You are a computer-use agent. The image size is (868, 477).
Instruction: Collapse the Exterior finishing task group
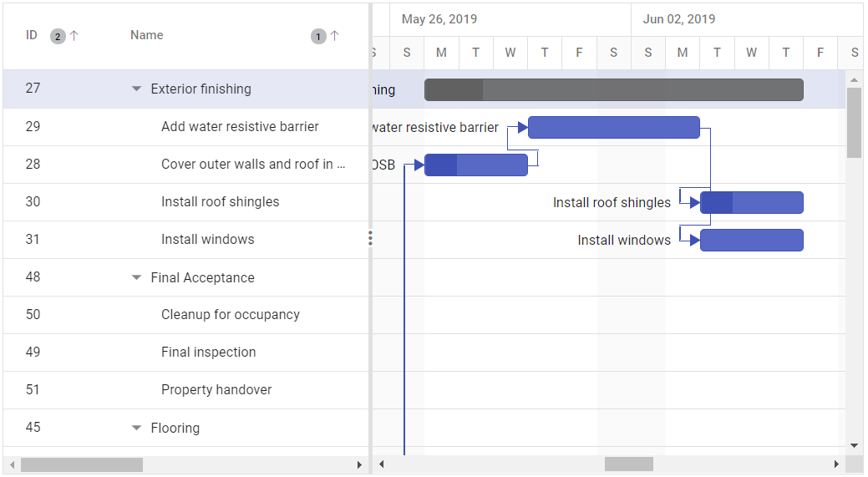pos(137,89)
